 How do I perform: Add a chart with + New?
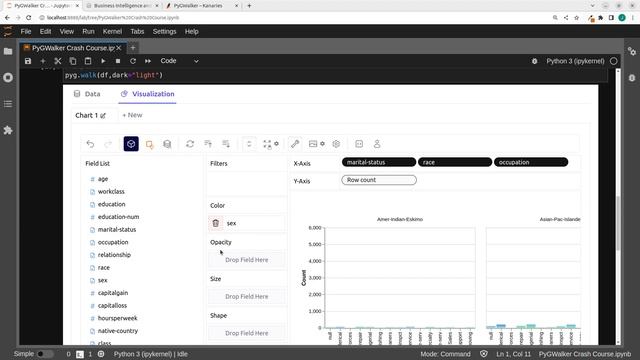click(132, 116)
